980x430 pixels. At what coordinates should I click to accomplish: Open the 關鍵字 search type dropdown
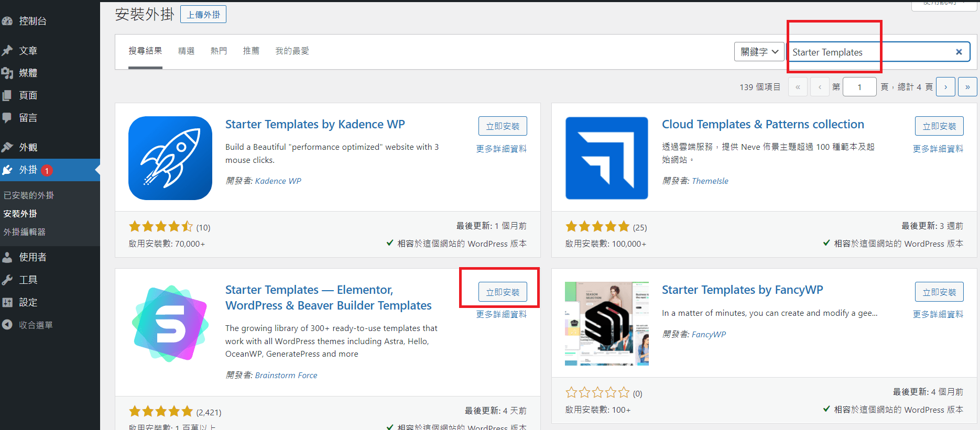(759, 52)
